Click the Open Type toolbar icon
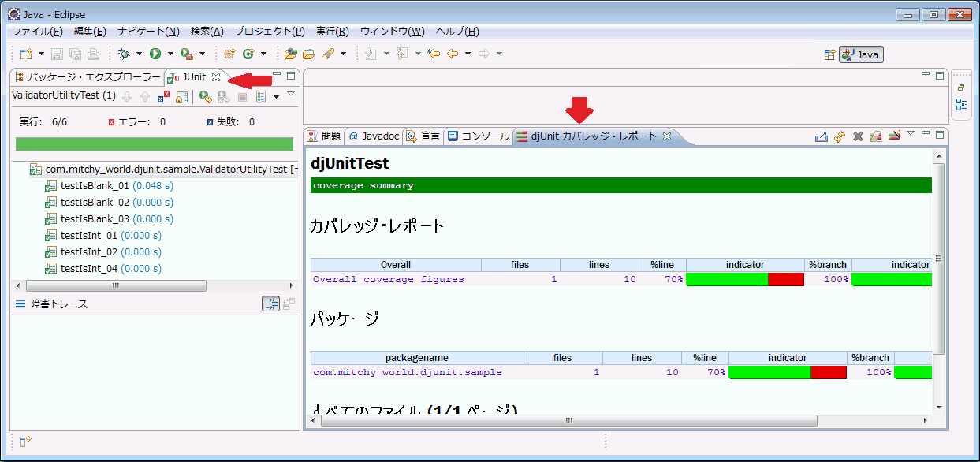Screen dimensions: 980x462 pos(291,54)
